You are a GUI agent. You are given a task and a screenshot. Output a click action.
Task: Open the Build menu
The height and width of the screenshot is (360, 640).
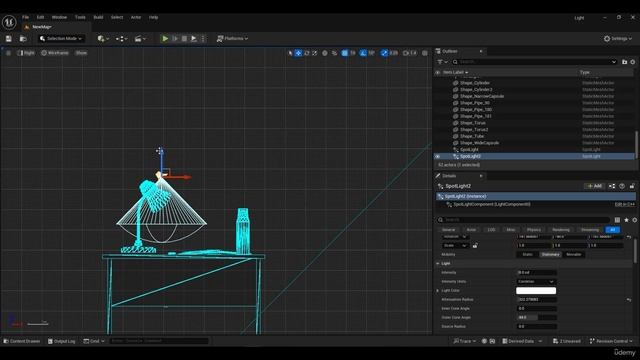click(x=98, y=17)
